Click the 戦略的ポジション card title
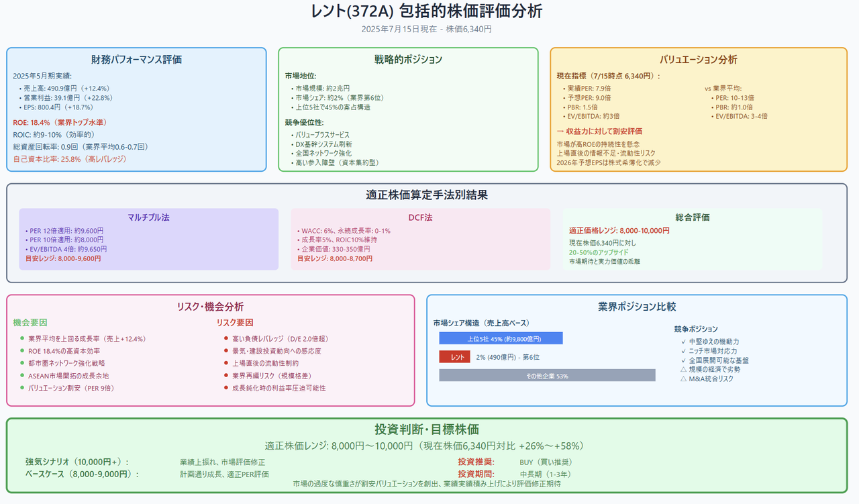Screen dimensions: 859x504 408,59
